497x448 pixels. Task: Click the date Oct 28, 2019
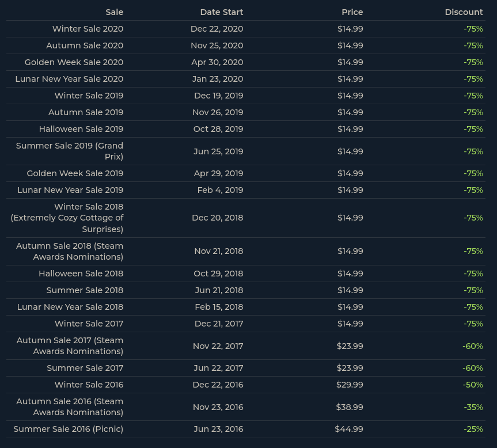click(218, 129)
